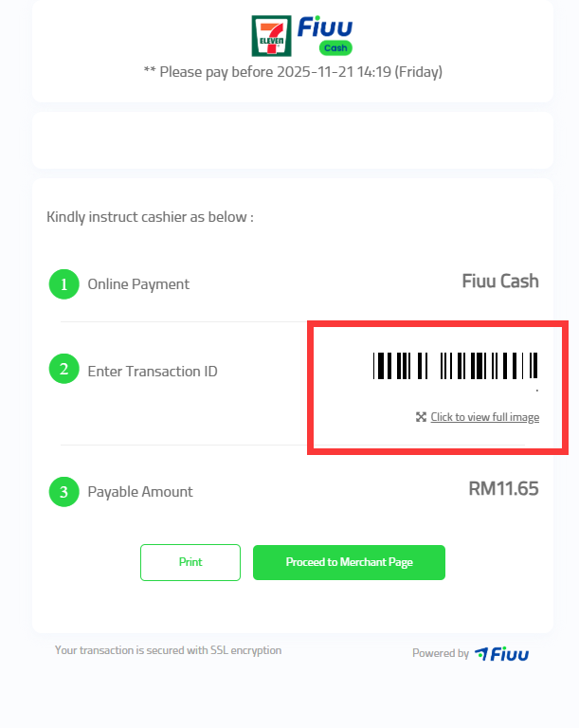Click the SSL encryption notice

pyautogui.click(x=168, y=650)
